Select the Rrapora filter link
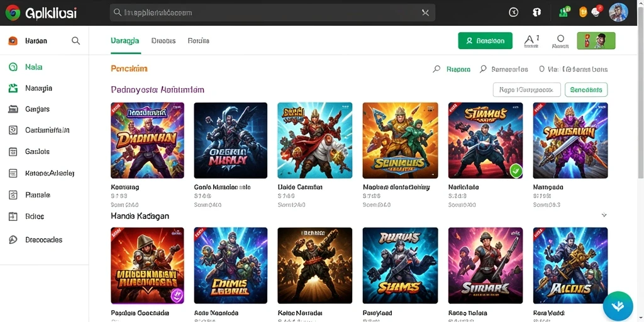Viewport: 644px width, 322px height. tap(458, 69)
